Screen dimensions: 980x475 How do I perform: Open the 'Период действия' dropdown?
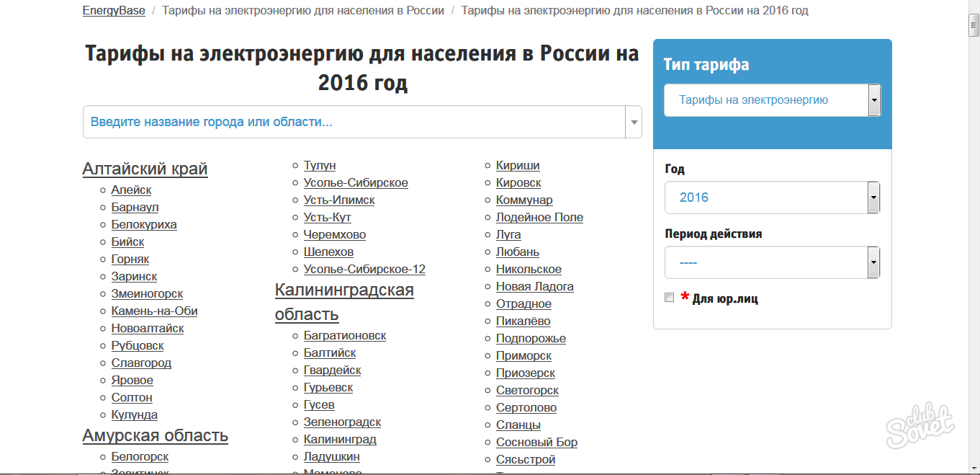pyautogui.click(x=772, y=262)
